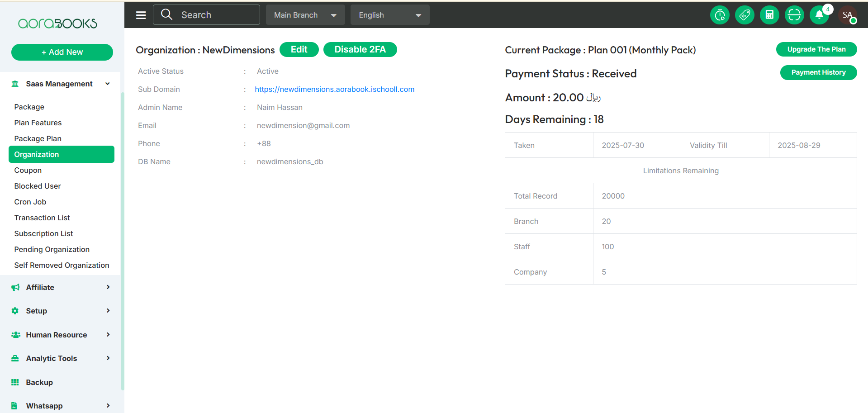
Task: Click the Admin Name value Naim Hassan
Action: (x=280, y=107)
